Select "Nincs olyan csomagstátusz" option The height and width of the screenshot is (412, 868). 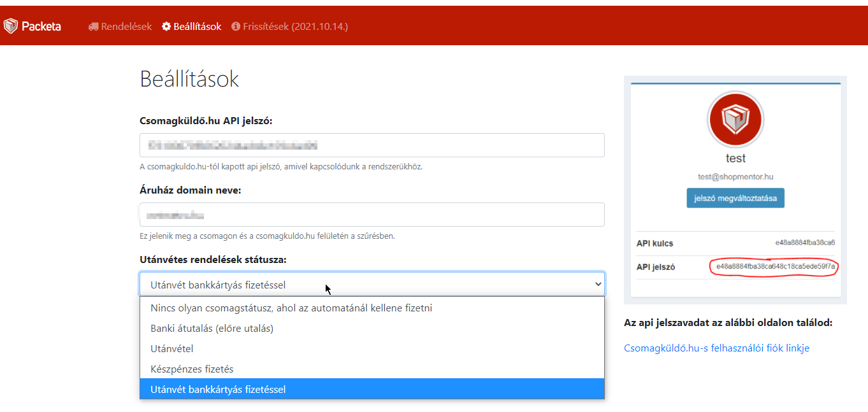pos(372,308)
